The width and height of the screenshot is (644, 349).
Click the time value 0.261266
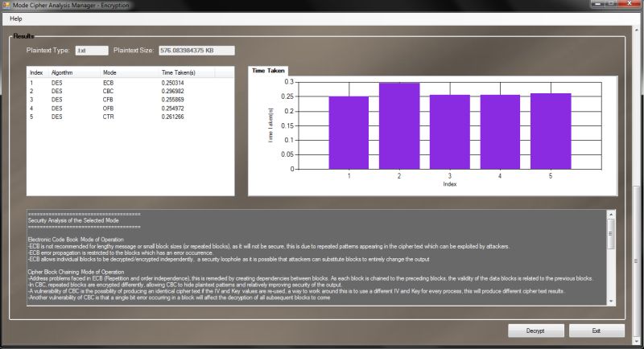click(172, 117)
